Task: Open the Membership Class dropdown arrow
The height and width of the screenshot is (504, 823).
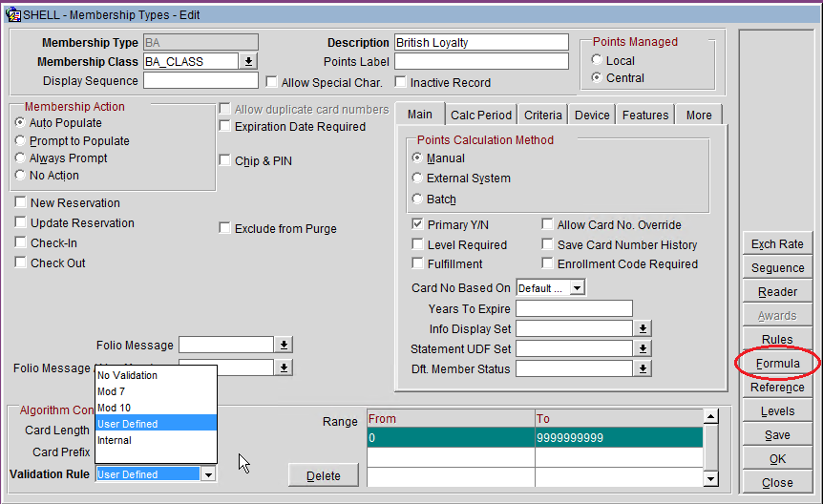Action: coord(247,61)
